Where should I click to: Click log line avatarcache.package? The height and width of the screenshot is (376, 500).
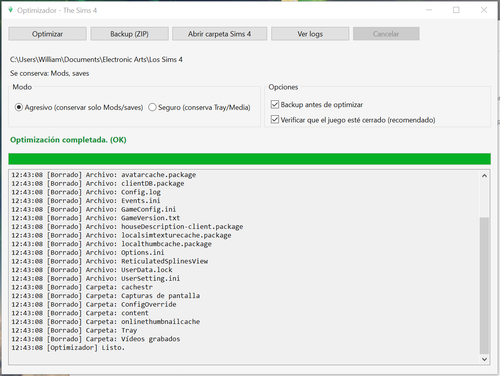pos(104,175)
